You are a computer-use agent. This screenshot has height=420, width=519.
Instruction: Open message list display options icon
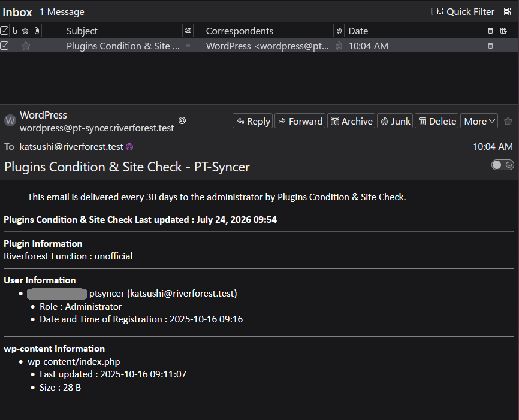coord(507,12)
